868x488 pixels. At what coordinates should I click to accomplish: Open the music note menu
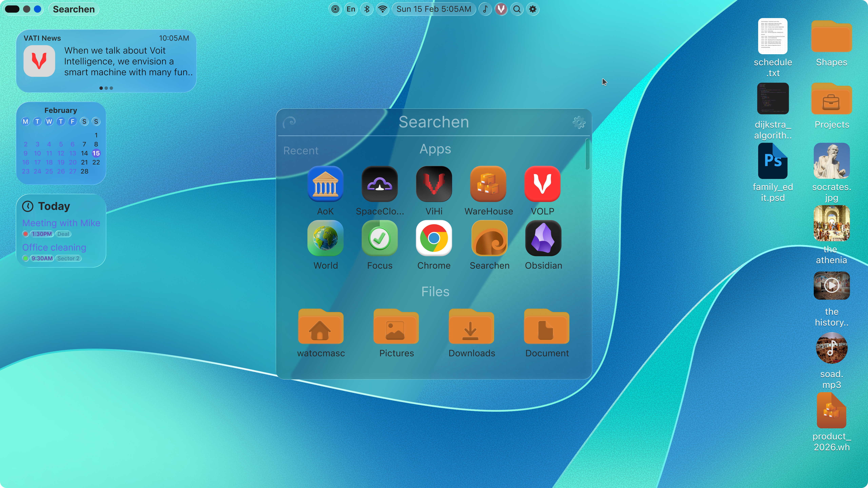pos(485,9)
